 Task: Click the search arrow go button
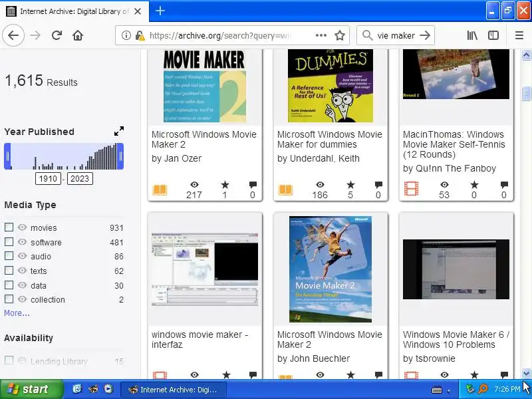(x=425, y=35)
